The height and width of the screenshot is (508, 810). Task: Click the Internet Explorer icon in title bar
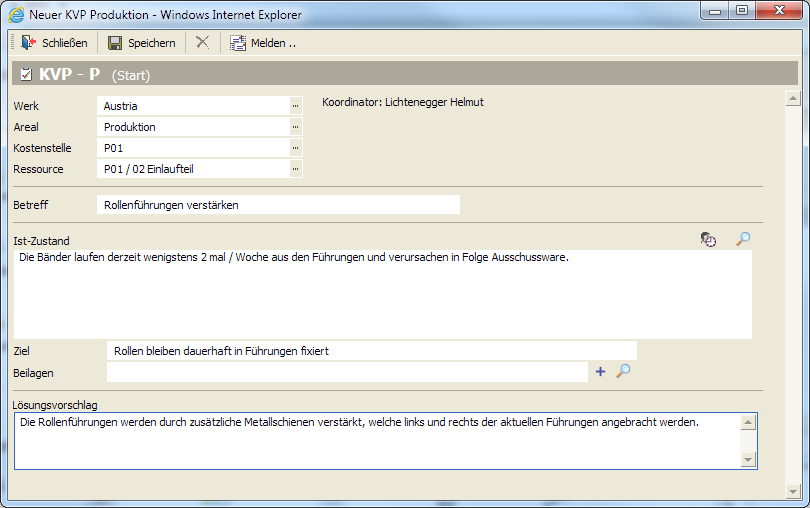16,15
